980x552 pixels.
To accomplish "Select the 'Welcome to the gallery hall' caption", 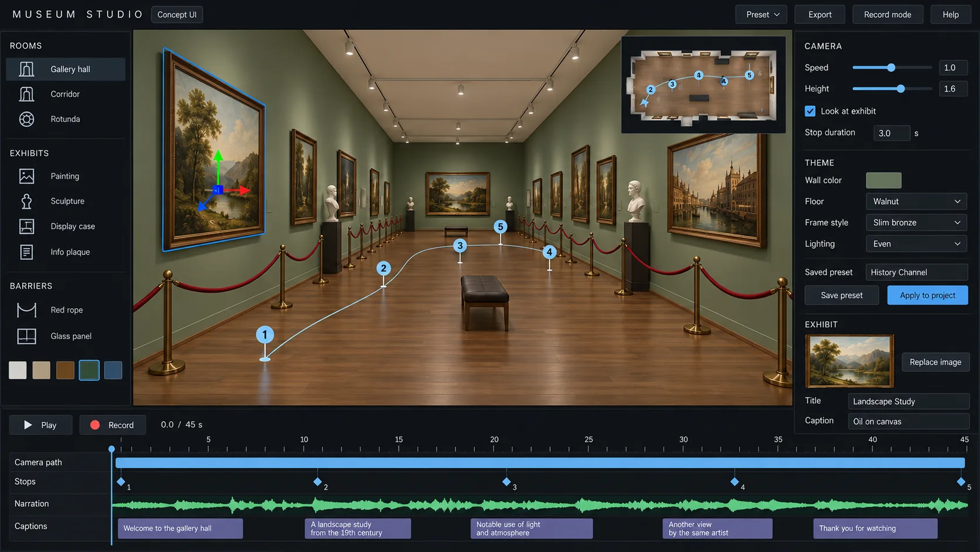I will (180, 529).
